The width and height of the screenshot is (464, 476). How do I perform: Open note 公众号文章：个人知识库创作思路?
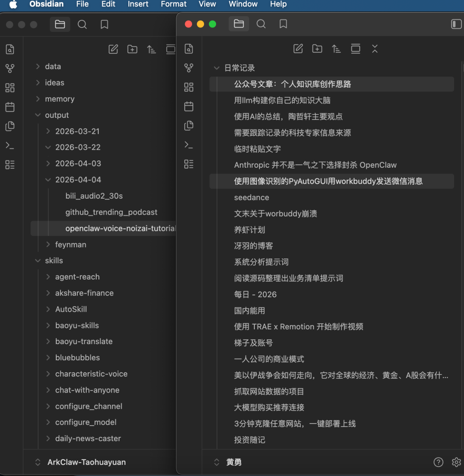[332, 84]
